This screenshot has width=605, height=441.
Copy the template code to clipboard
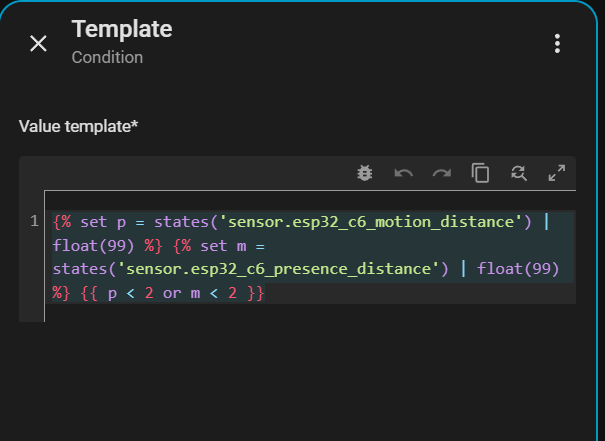click(x=481, y=173)
